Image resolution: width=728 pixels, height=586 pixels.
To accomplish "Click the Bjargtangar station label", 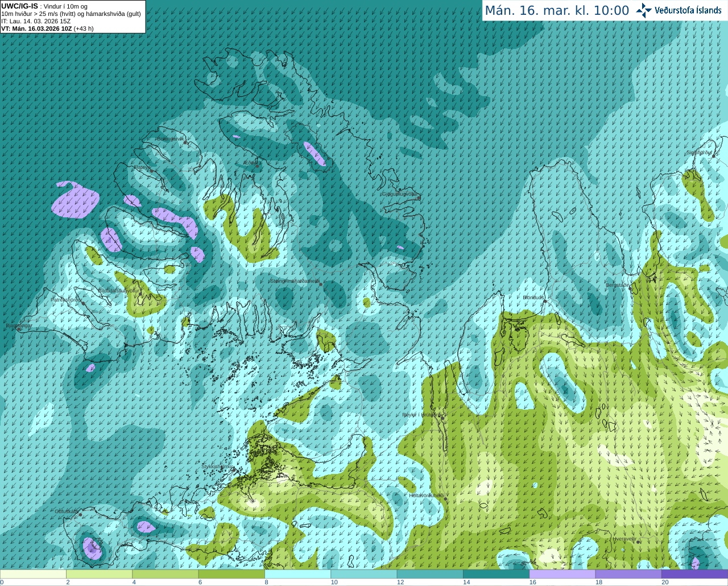I will [x=19, y=325].
